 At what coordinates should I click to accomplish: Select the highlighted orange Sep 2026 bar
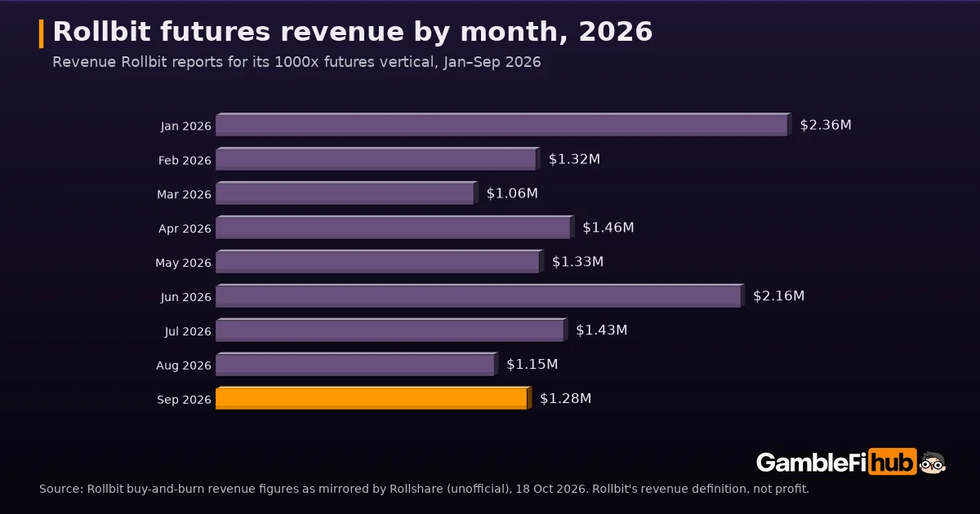374,398
